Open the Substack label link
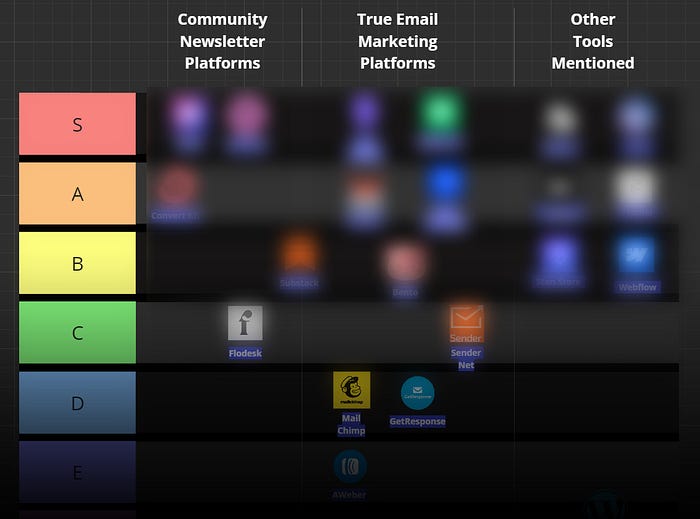Screen dimensions: 700x519 click(299, 283)
